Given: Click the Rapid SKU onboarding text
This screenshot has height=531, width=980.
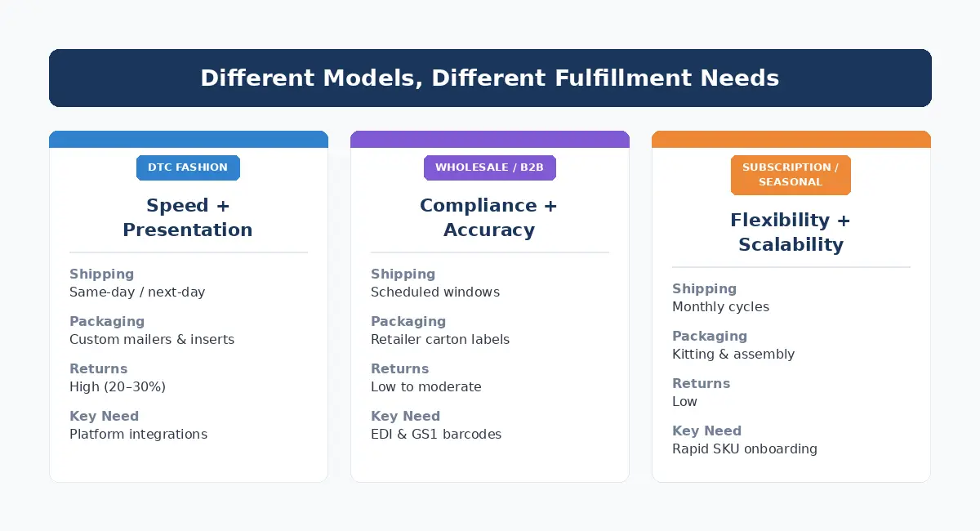Looking at the screenshot, I should point(745,449).
